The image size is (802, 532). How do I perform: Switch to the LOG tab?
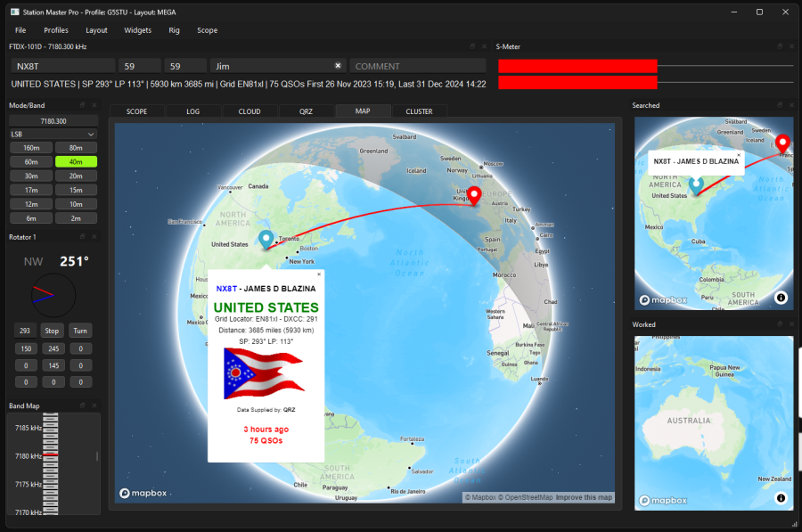(x=192, y=111)
